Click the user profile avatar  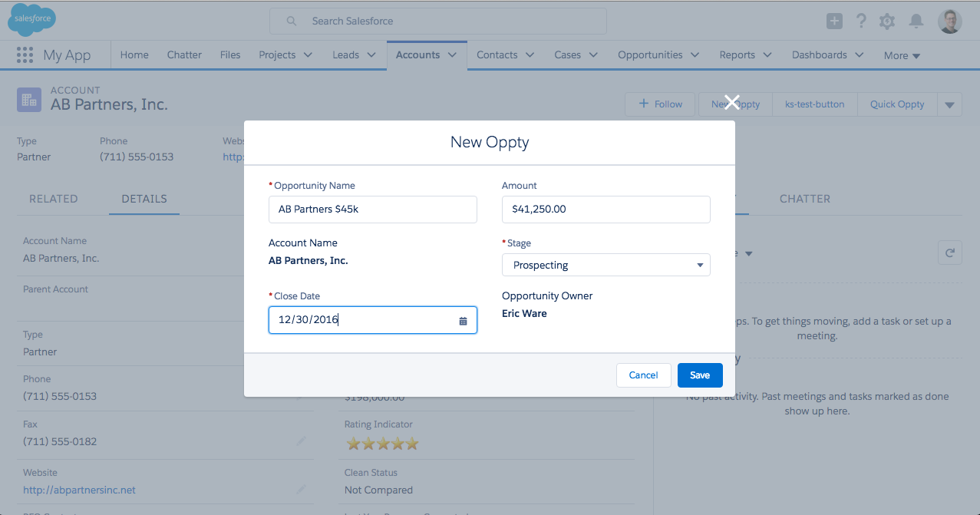point(950,21)
